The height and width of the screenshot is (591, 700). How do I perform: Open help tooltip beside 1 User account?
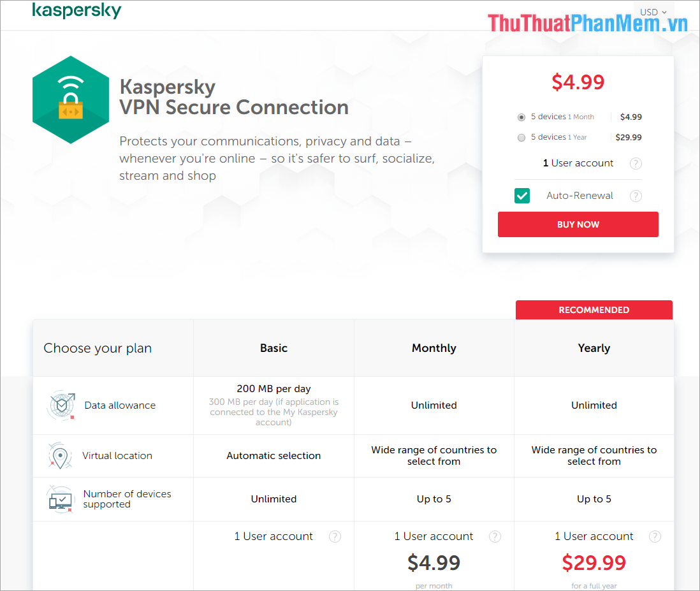tap(636, 163)
